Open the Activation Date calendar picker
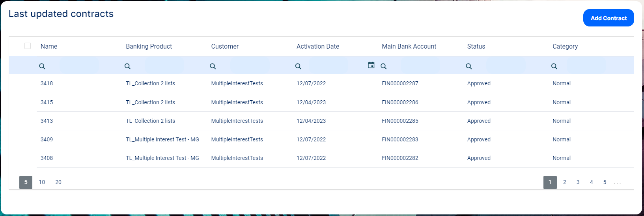The height and width of the screenshot is (216, 644). [x=371, y=65]
